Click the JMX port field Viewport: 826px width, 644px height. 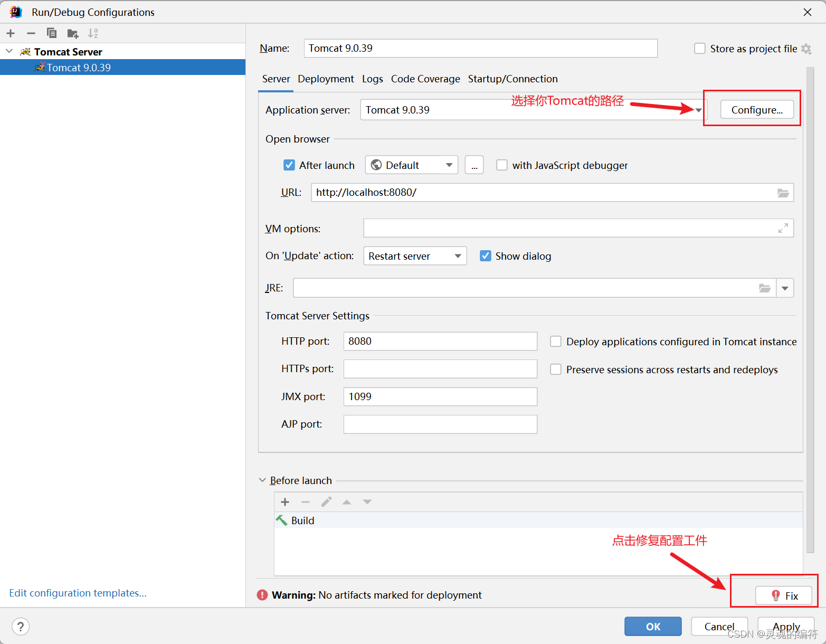click(440, 396)
